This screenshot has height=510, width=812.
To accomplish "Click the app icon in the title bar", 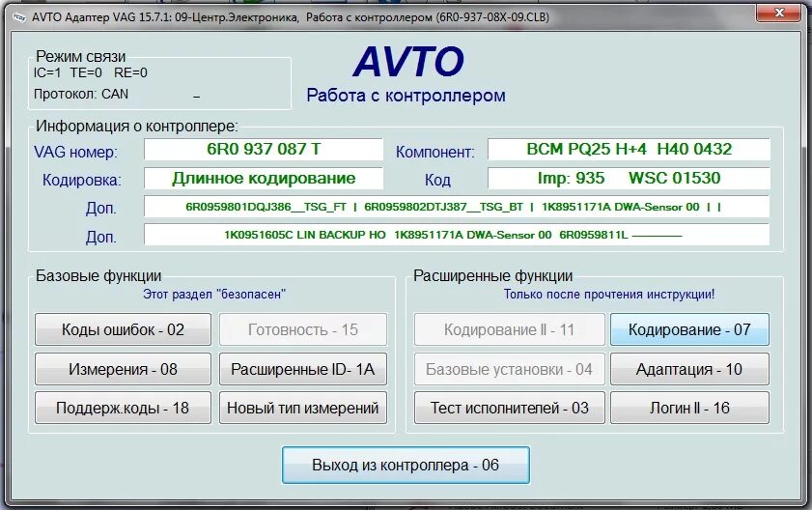I will (x=19, y=17).
